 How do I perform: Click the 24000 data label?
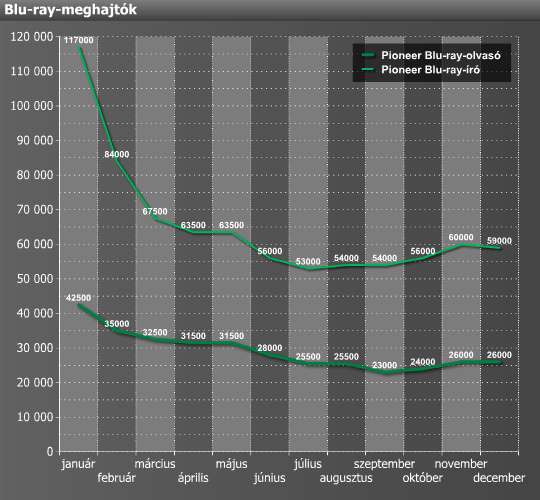(x=423, y=362)
